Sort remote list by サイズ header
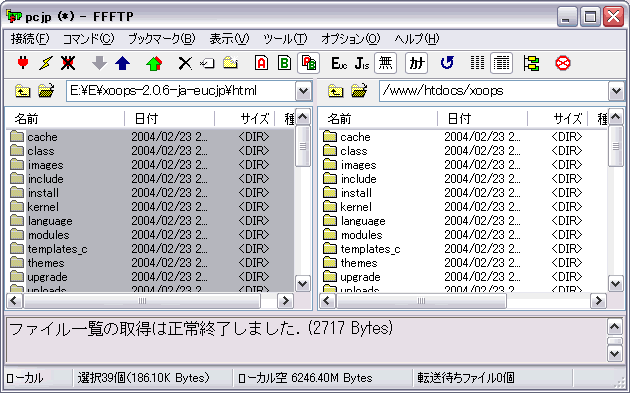630x393 pixels. [558, 119]
